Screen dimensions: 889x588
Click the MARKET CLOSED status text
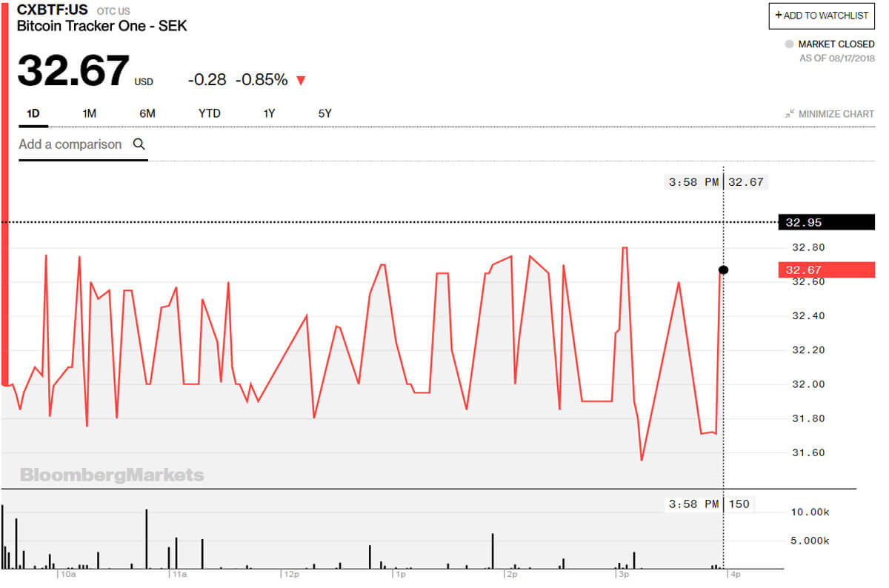pyautogui.click(x=836, y=44)
